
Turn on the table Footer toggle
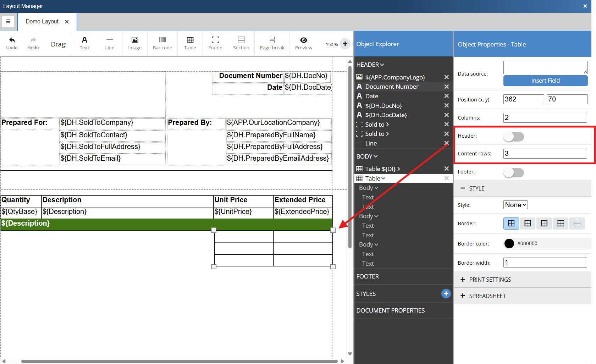point(513,172)
